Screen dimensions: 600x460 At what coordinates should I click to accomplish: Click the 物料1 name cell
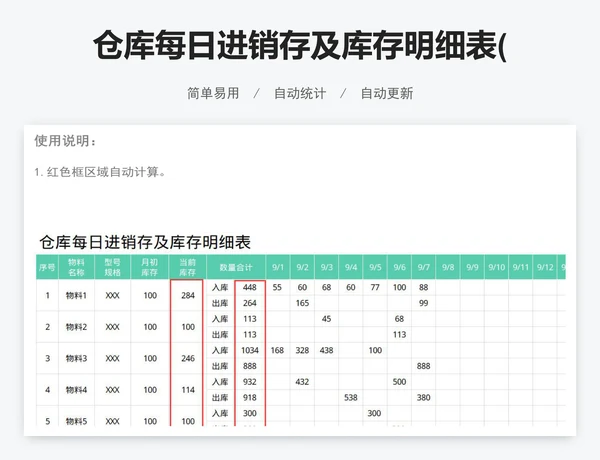76,295
